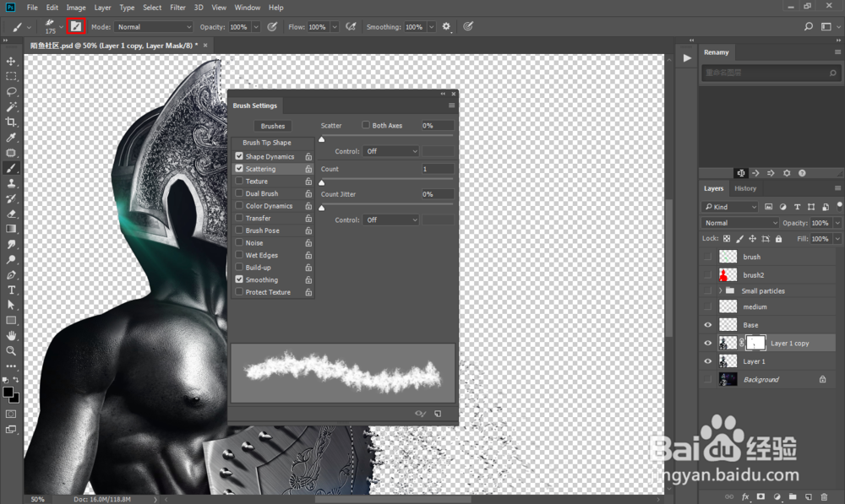Create new layer icon in Layers panel

(809, 496)
